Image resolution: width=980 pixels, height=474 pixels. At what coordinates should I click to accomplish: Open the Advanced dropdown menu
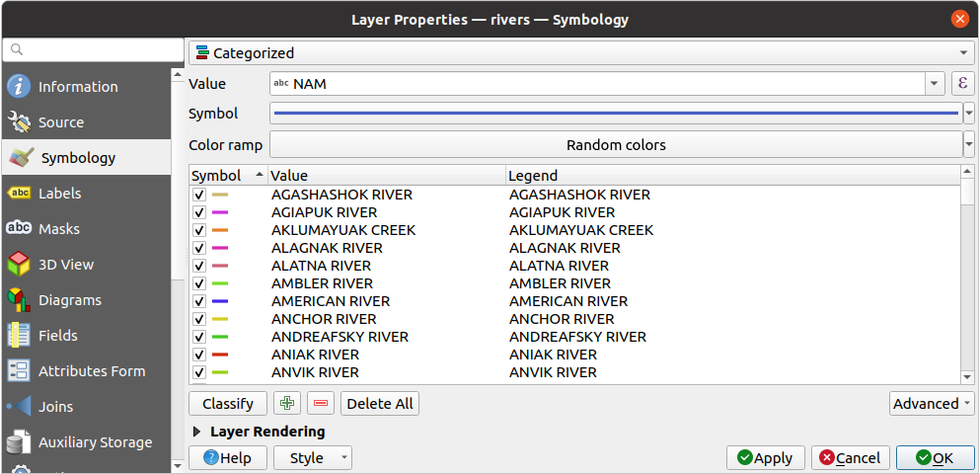pos(931,403)
